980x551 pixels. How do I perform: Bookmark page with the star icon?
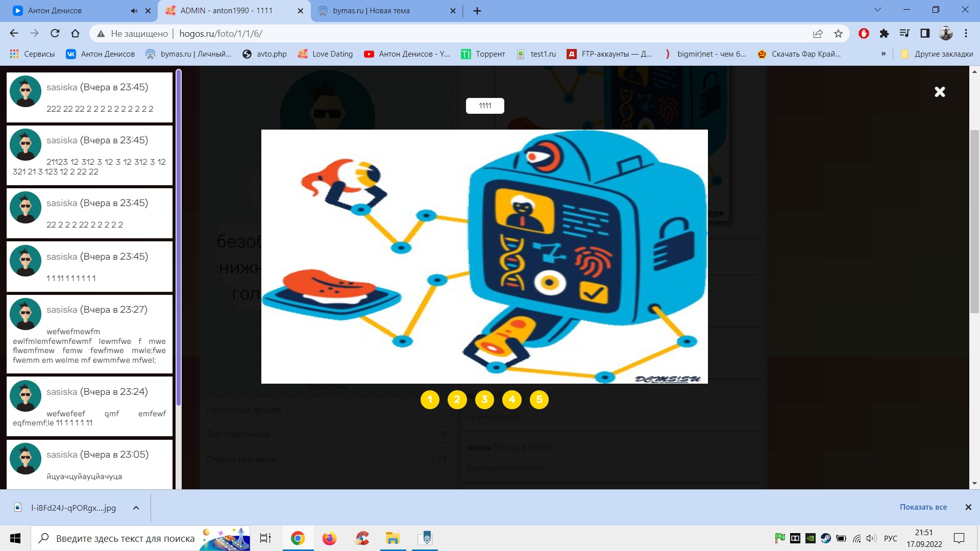pos(838,34)
